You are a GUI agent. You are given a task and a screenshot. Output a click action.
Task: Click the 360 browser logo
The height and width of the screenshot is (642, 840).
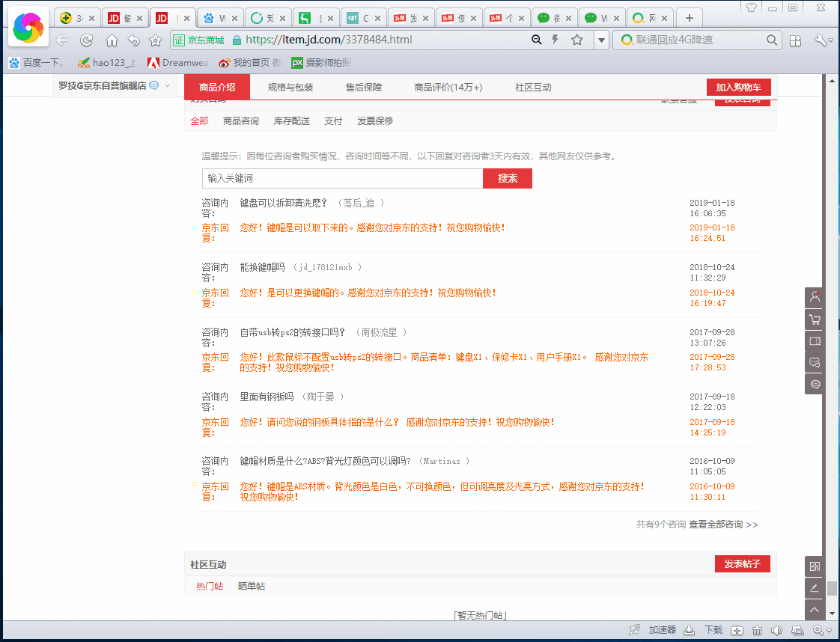point(28,27)
